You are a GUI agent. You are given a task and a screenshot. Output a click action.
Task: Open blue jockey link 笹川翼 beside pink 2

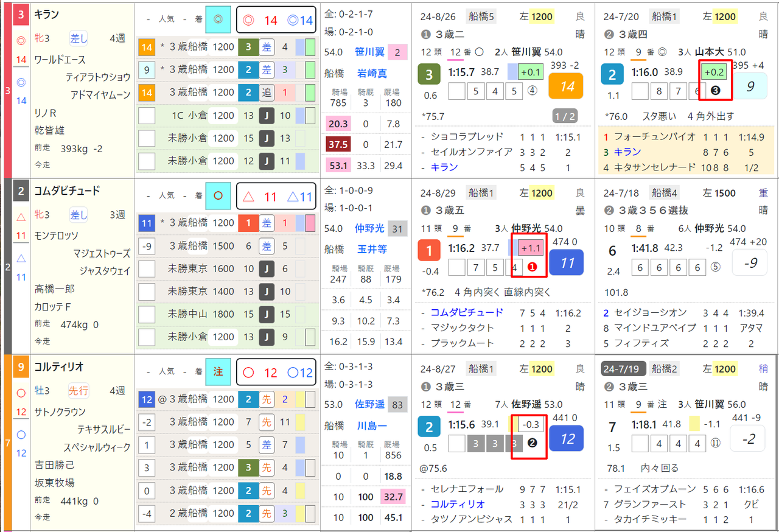(369, 53)
